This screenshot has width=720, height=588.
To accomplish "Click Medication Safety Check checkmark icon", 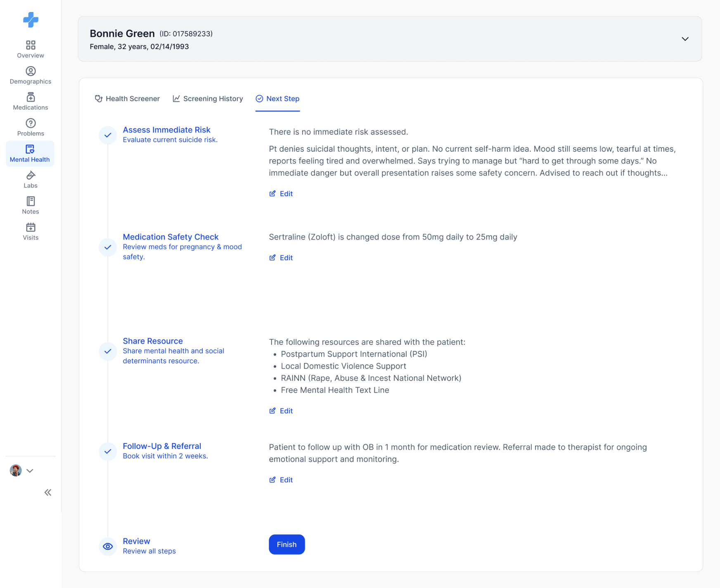I will pos(108,247).
